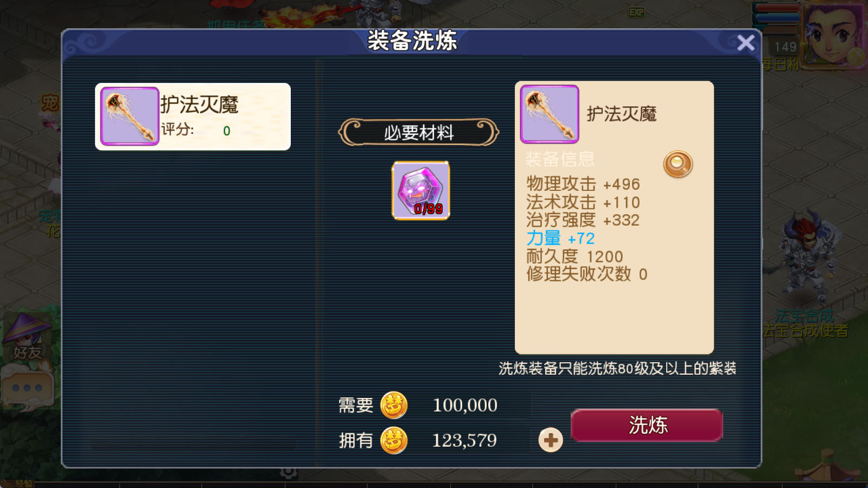The height and width of the screenshot is (488, 868).
Task: Click the gold coin beside 拥有
Action: [x=394, y=440]
